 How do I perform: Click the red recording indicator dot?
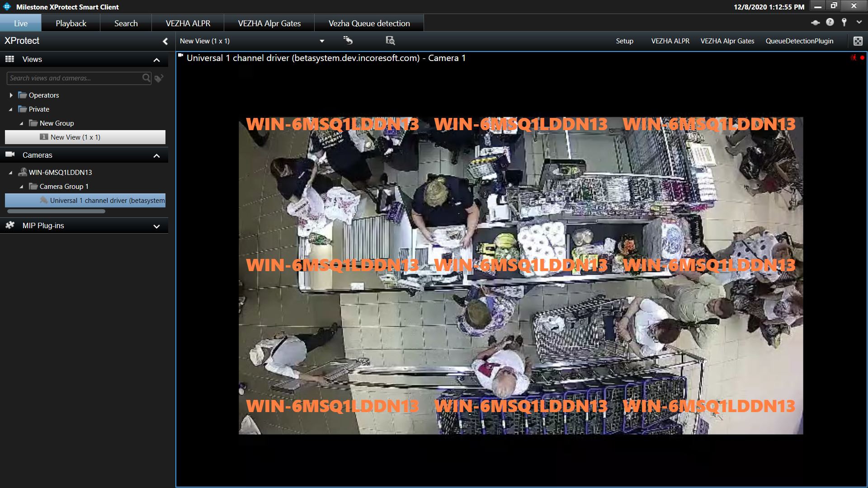point(862,58)
